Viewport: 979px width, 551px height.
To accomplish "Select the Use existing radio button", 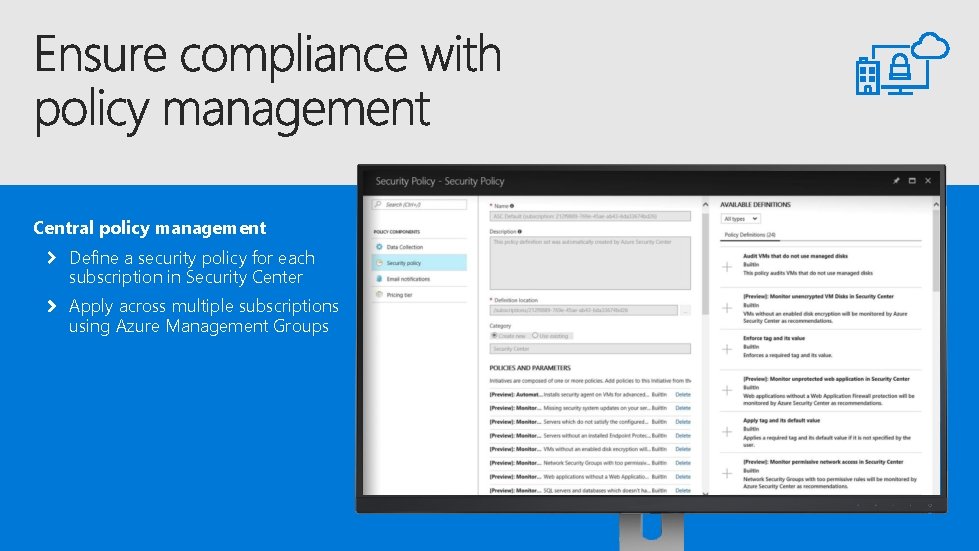I will click(535, 336).
